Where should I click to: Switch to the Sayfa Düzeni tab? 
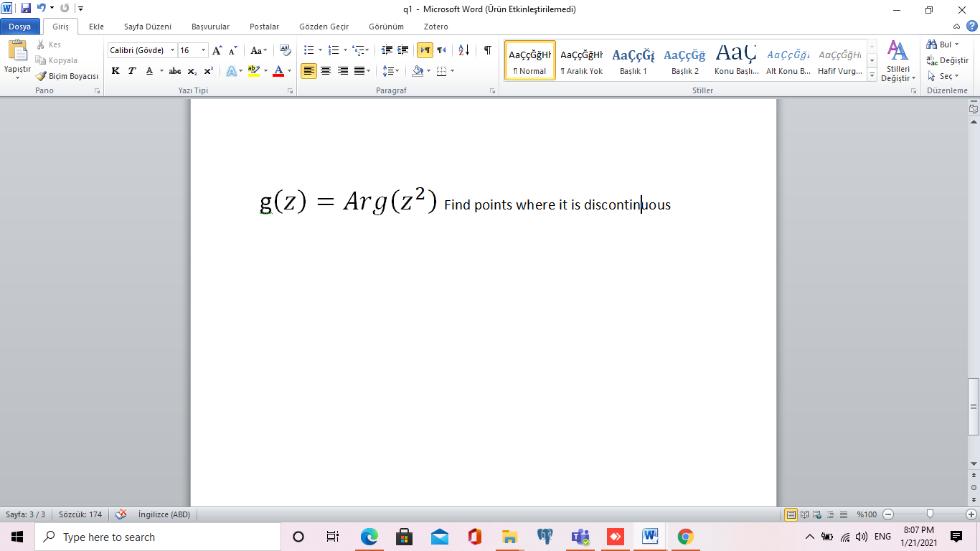[148, 27]
